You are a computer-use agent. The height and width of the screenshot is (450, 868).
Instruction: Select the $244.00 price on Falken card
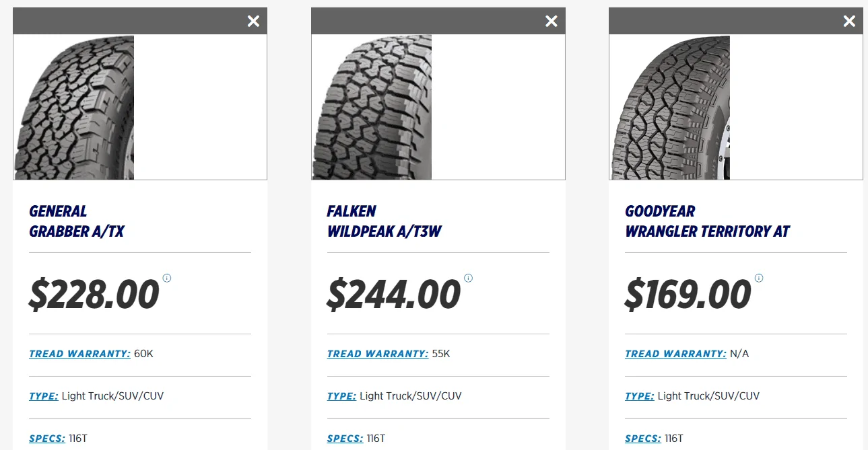point(392,294)
